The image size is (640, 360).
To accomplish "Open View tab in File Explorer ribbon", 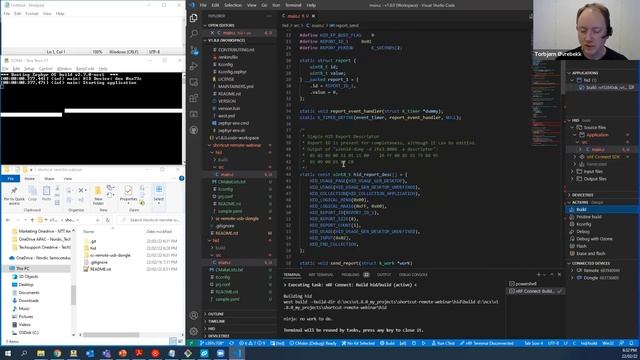I will pos(68,179).
